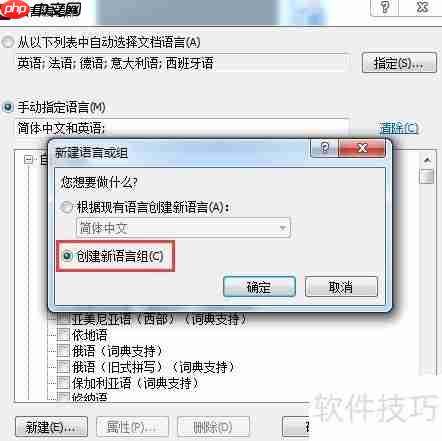
Task: Choose create new language from existing language option
Action: (67, 207)
